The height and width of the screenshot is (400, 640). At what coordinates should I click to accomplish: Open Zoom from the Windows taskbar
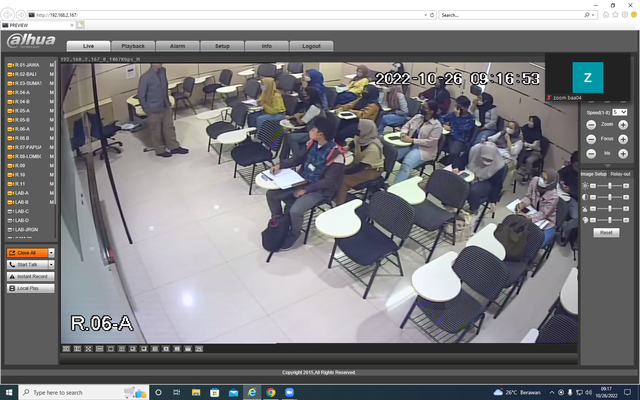tap(289, 392)
